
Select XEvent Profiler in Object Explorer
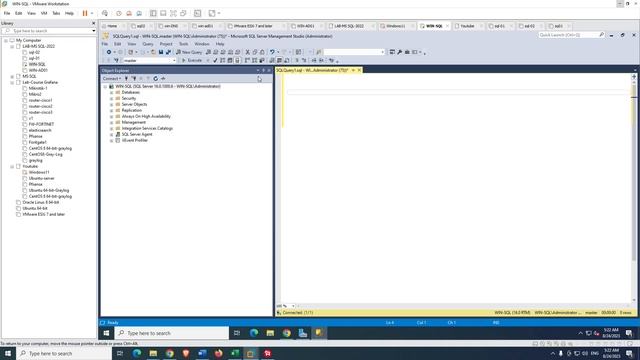[134, 140]
